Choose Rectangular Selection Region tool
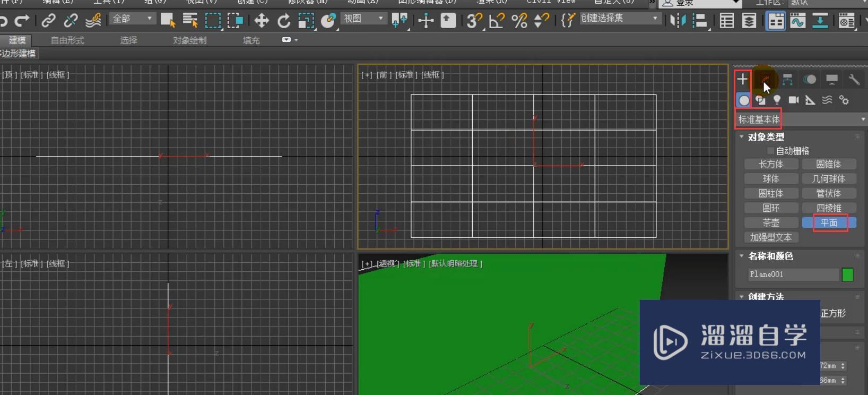Screen dimensions: 868x395 click(213, 21)
